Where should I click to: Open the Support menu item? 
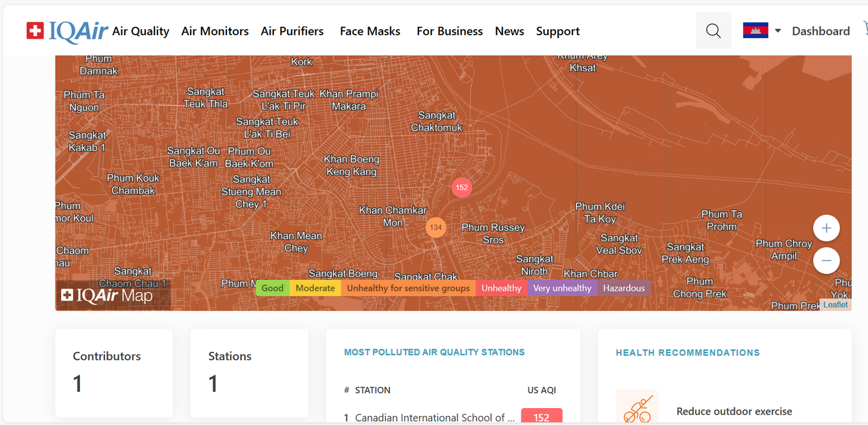pos(558,31)
